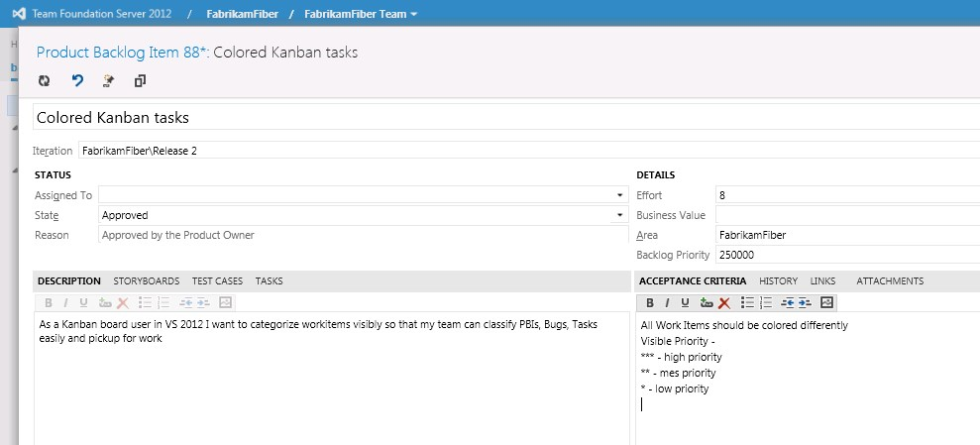Switch to the Tasks tab
Viewport: 980px width, 445px height.
pyautogui.click(x=269, y=281)
